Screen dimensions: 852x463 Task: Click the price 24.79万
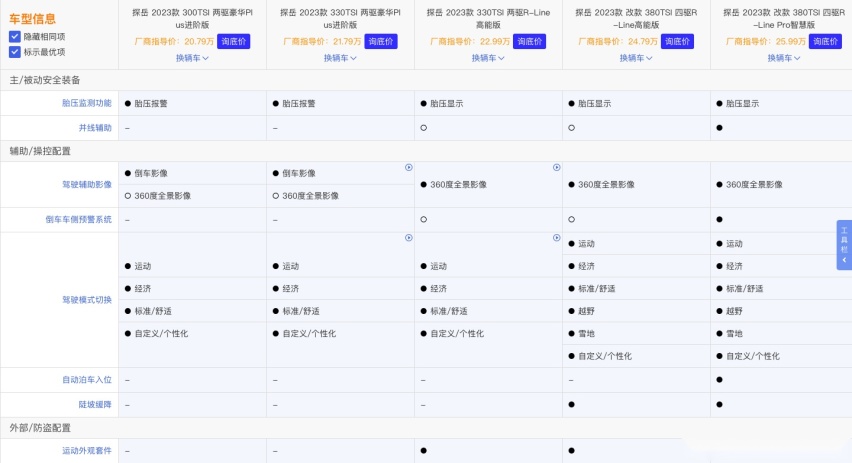coord(642,41)
